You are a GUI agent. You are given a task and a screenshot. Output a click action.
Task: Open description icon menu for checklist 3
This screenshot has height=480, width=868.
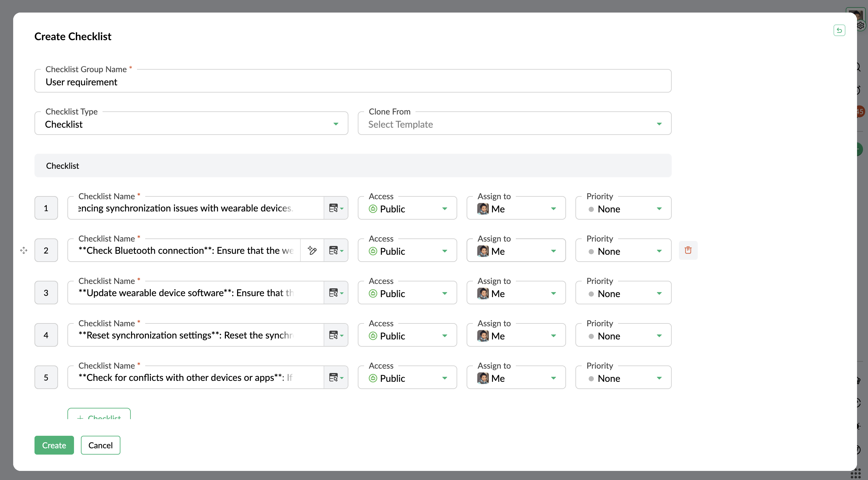coord(336,293)
